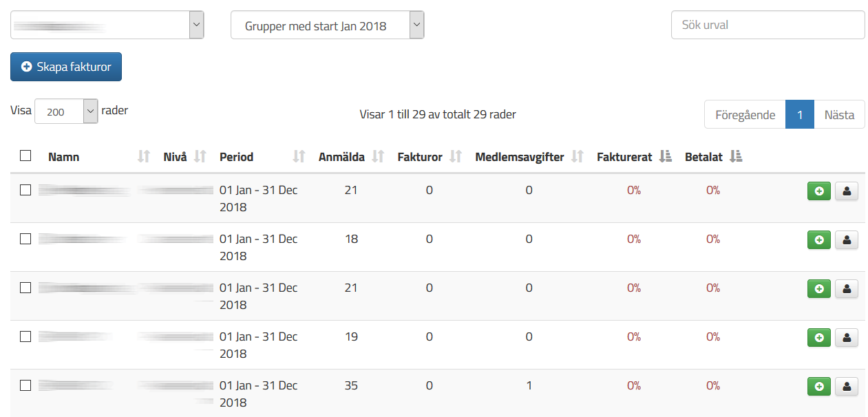This screenshot has height=417, width=868.
Task: Open person icon in row with 19 Anmälda
Action: (x=846, y=337)
